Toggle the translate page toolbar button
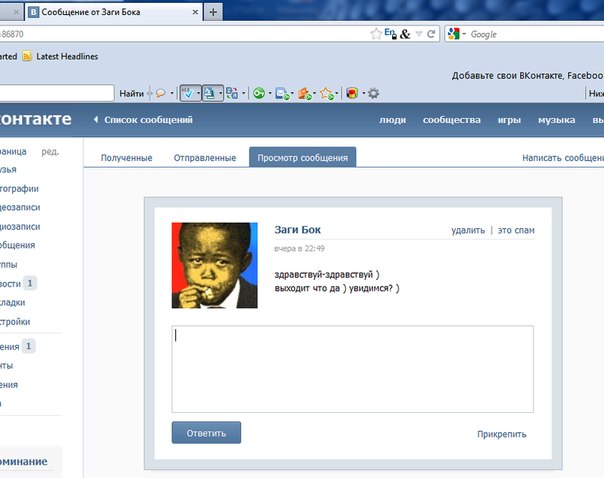The height and width of the screenshot is (478, 604). click(x=209, y=93)
